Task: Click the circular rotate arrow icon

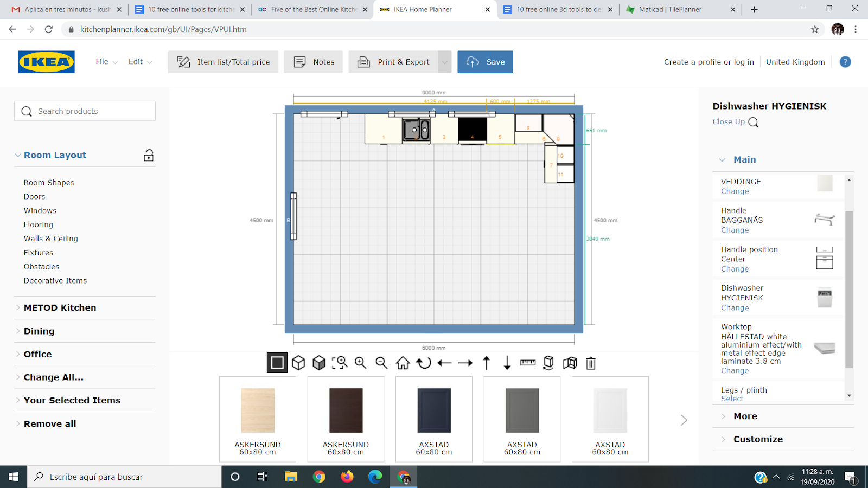Action: (x=424, y=363)
